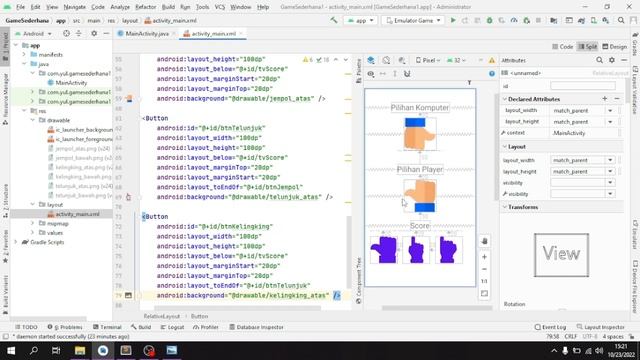Viewport: 640px width, 360px height.
Task: Open the Logcat tool window
Action: 172,327
